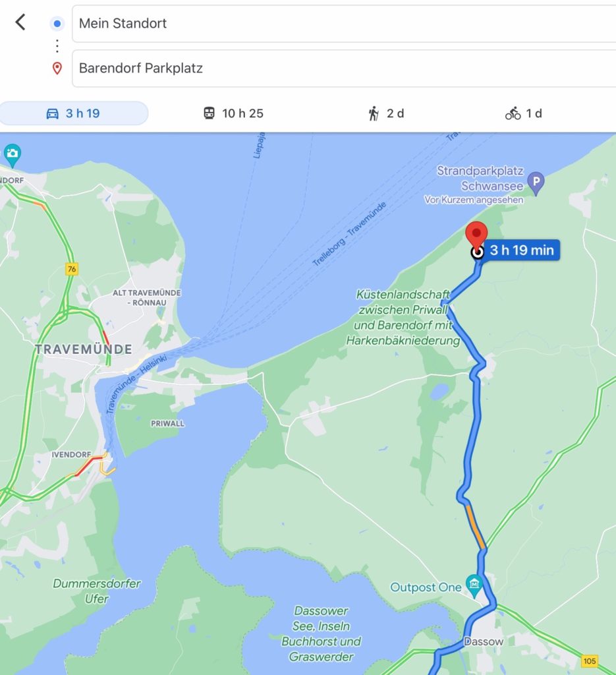Go back using the left arrow
Image resolution: width=616 pixels, height=675 pixels.
[x=20, y=22]
